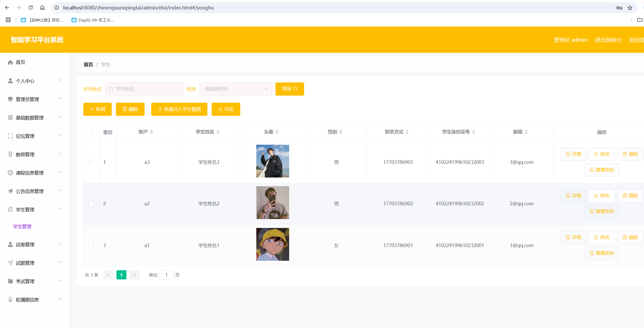
Task: Expand 课程信息管理 menu chevron
Action: click(60, 172)
